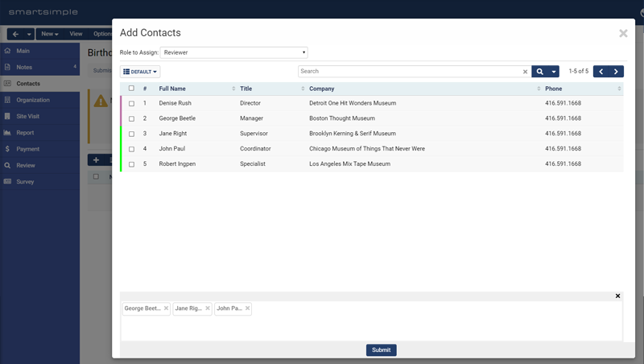
Task: Click the Company column header
Action: pyautogui.click(x=322, y=89)
